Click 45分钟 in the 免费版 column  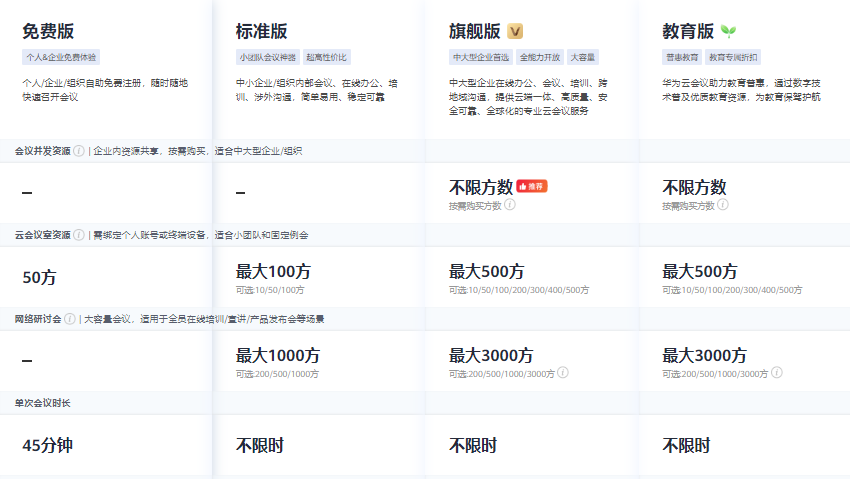[x=48, y=445]
